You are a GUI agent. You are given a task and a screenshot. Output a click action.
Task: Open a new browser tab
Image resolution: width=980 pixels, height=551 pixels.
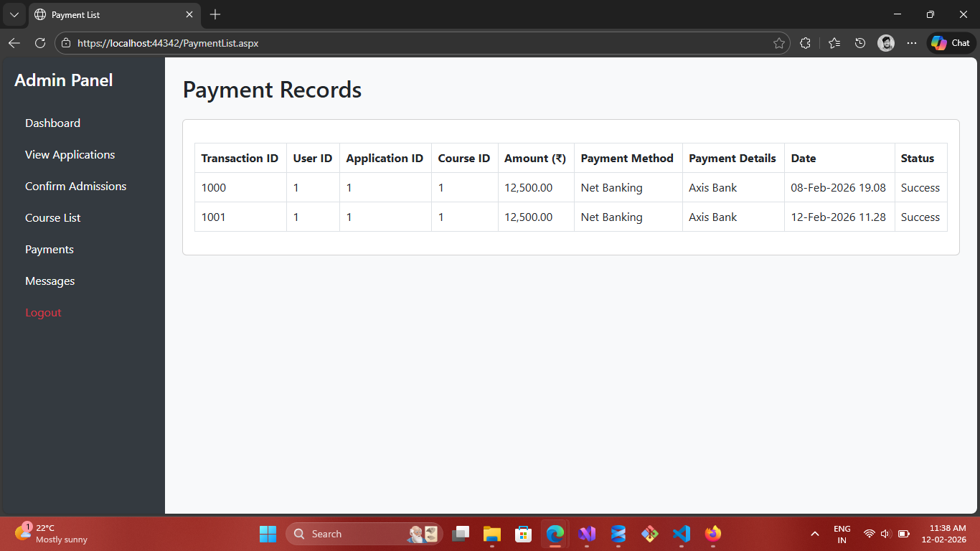[x=215, y=14]
